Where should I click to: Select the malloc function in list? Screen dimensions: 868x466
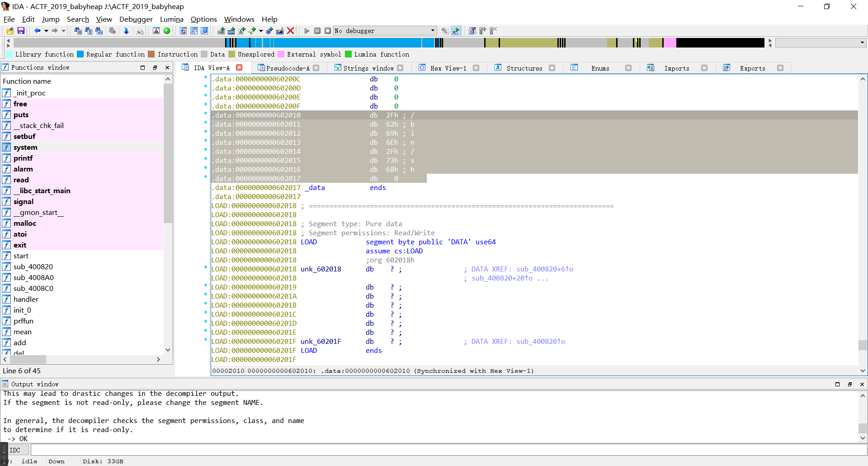click(25, 223)
